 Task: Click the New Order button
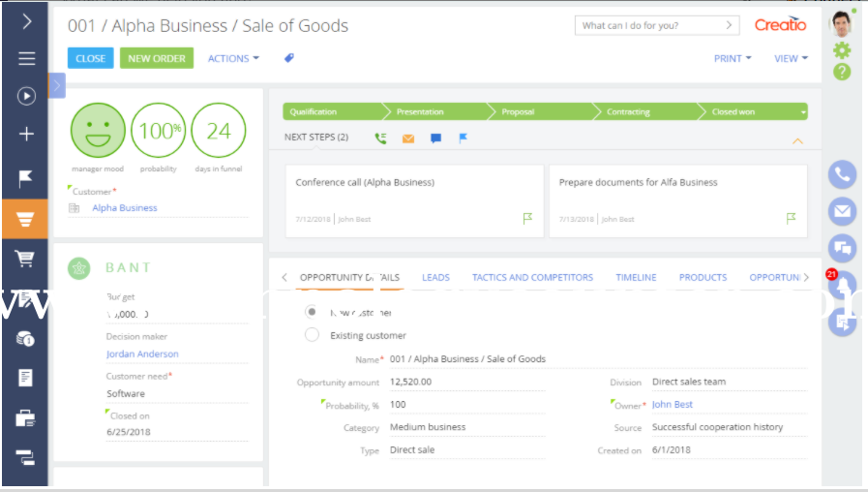(x=157, y=58)
